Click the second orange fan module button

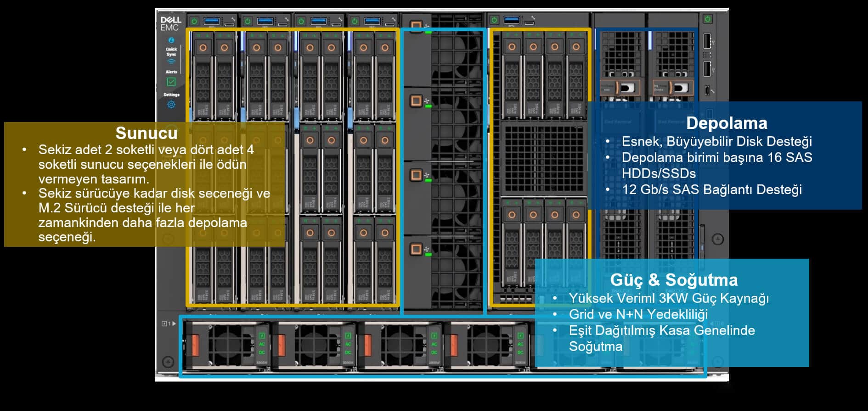coord(416,100)
